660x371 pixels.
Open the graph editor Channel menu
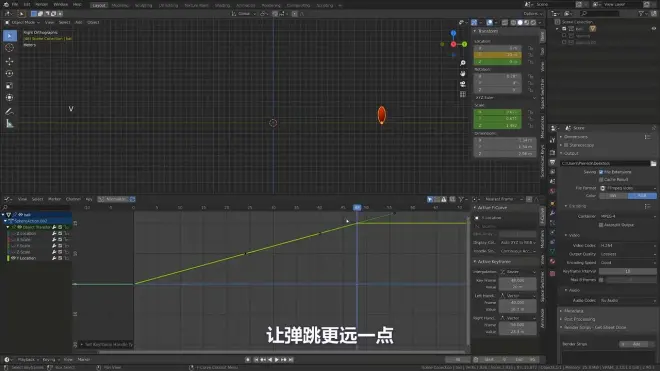click(x=73, y=199)
